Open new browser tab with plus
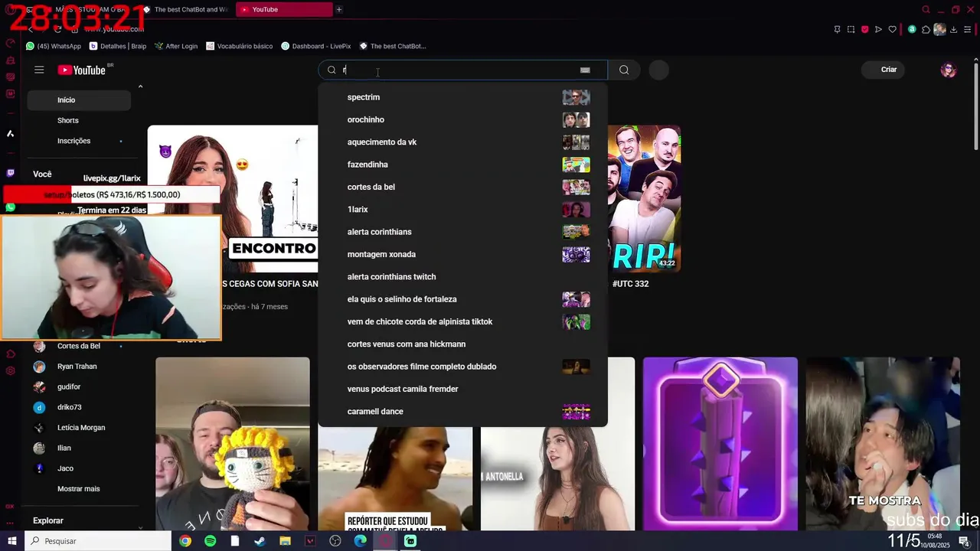The height and width of the screenshot is (551, 980). tap(339, 9)
